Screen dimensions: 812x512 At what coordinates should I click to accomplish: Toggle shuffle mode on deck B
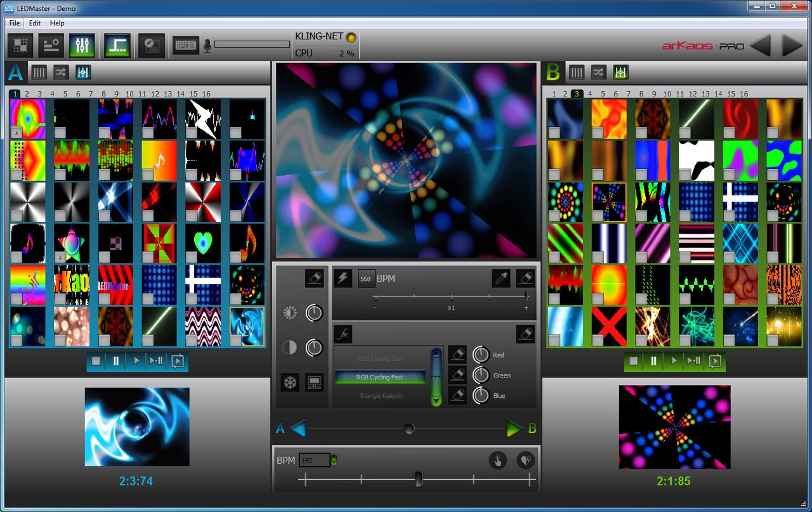[x=598, y=72]
